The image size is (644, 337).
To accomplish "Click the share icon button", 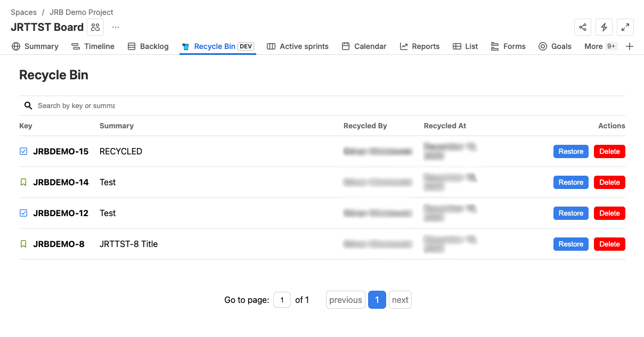I will (583, 27).
